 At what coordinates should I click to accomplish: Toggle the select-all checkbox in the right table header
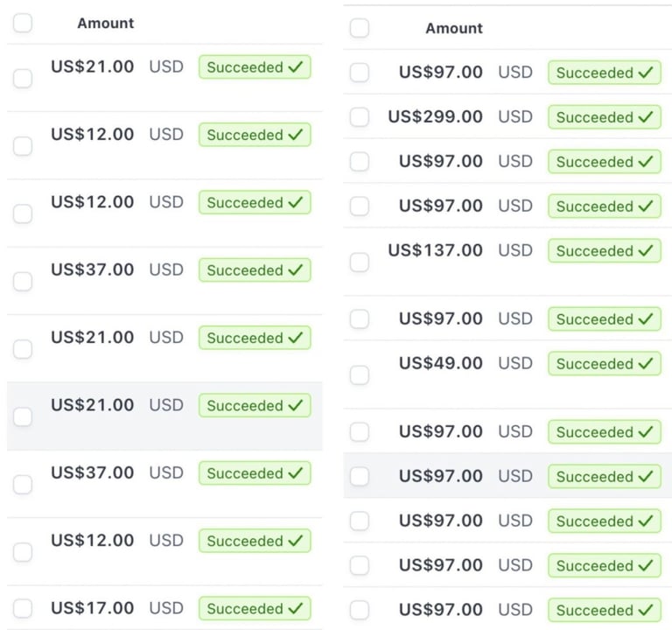click(359, 29)
